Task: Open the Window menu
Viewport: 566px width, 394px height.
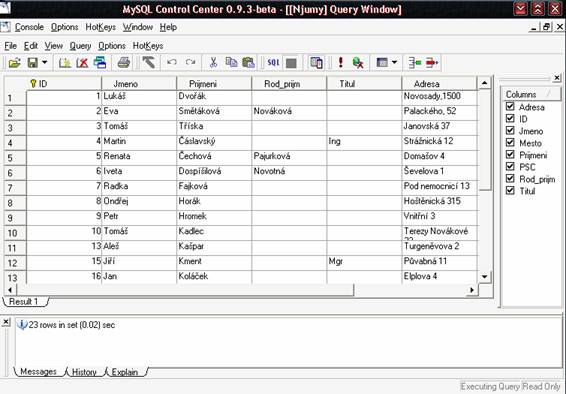Action: click(x=138, y=27)
